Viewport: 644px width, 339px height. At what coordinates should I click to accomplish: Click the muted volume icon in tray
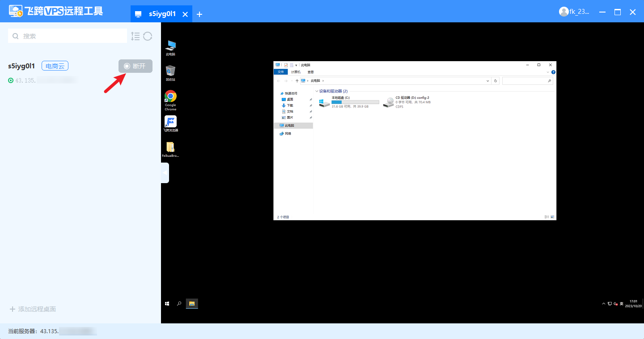click(615, 304)
